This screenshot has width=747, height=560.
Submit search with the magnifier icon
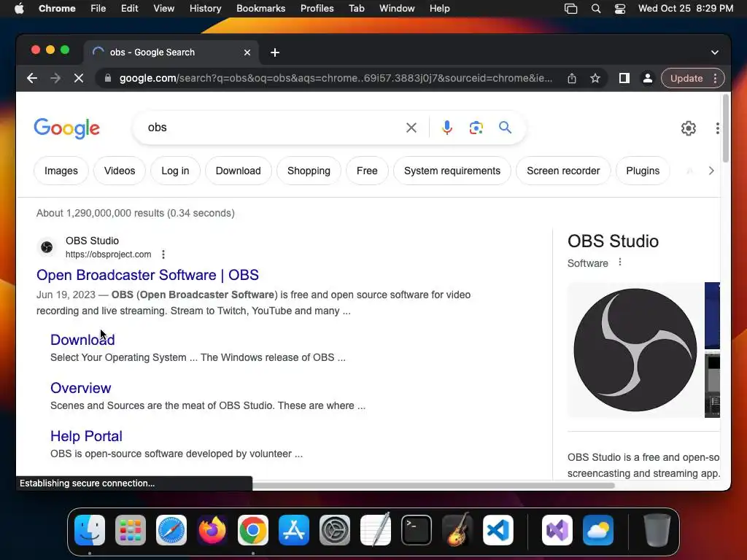point(505,128)
